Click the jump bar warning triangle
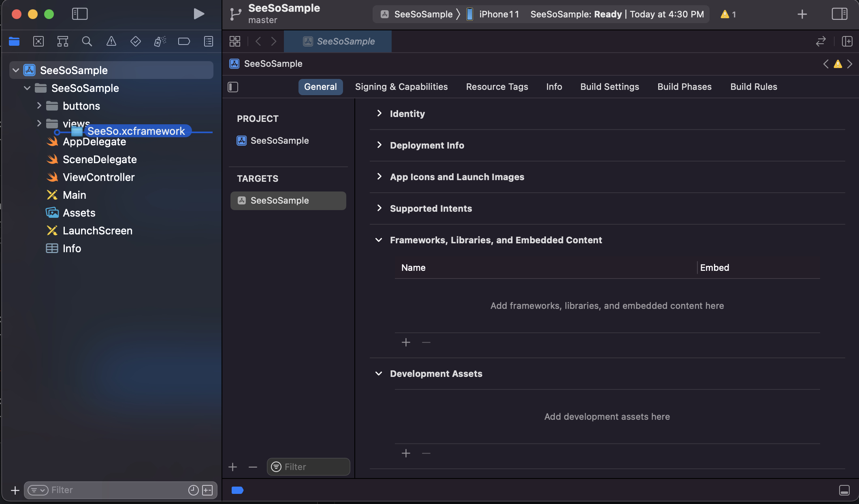This screenshot has height=504, width=859. (838, 64)
